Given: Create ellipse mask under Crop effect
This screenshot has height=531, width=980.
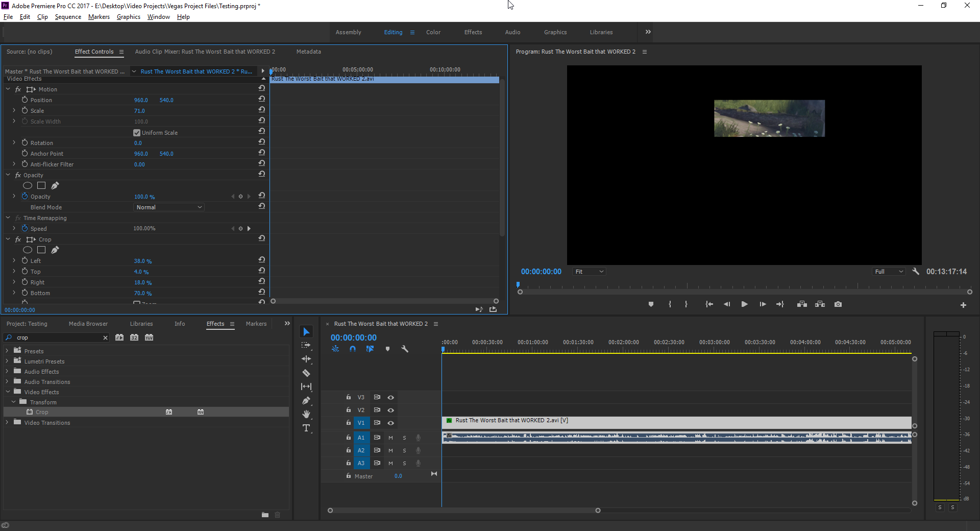Looking at the screenshot, I should [28, 250].
